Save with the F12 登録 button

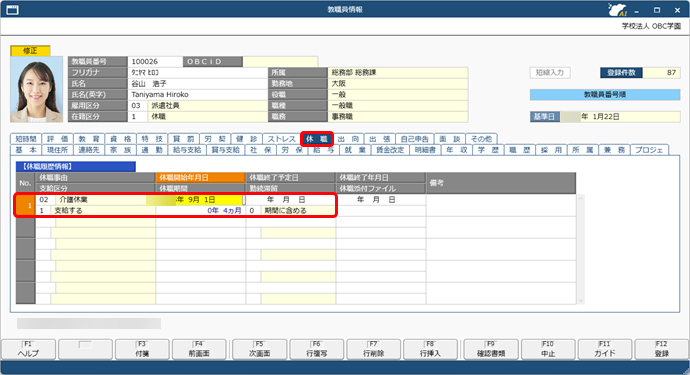click(661, 349)
